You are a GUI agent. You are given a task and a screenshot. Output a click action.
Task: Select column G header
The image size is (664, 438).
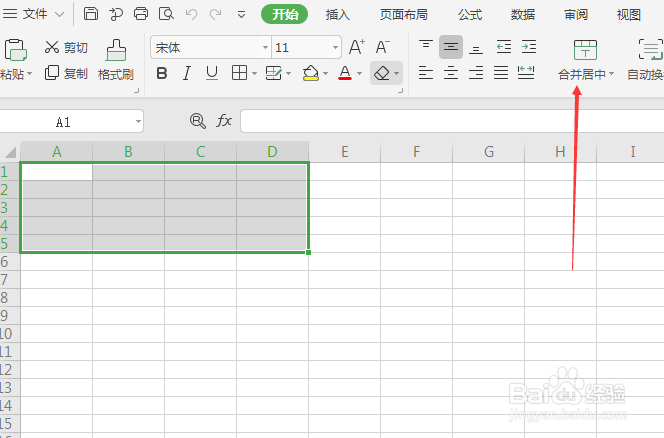(489, 152)
